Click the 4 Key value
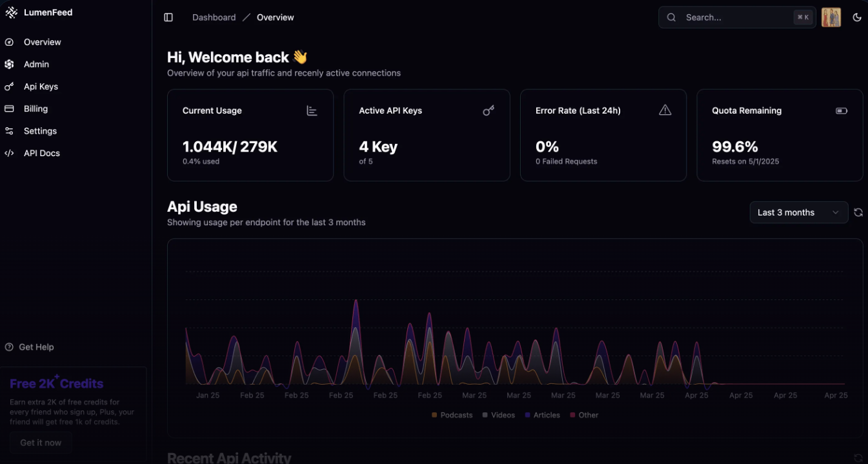 coord(378,147)
